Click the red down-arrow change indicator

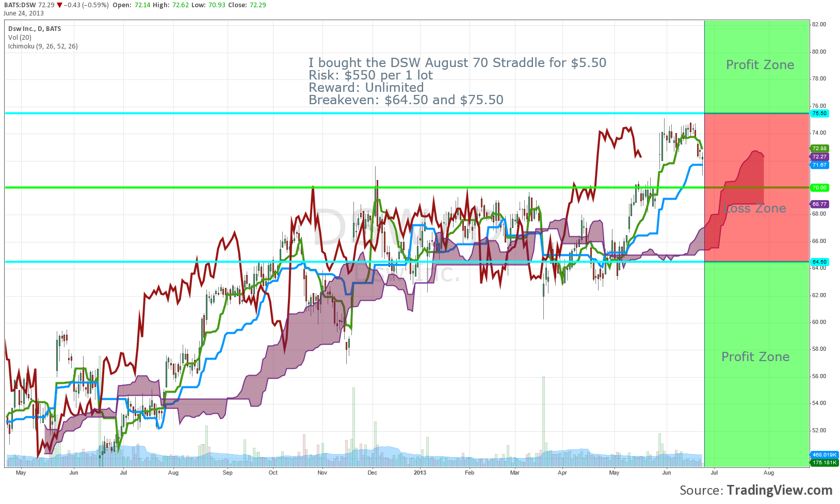coord(60,5)
